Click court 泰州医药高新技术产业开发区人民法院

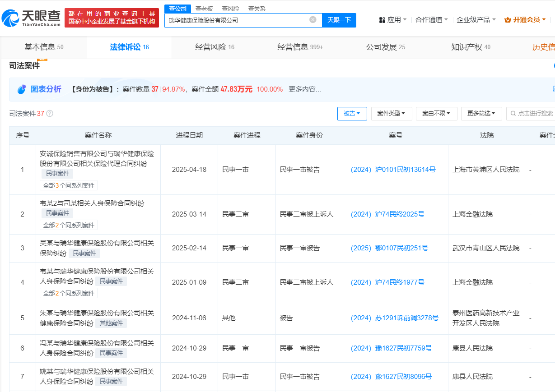[x=486, y=318]
